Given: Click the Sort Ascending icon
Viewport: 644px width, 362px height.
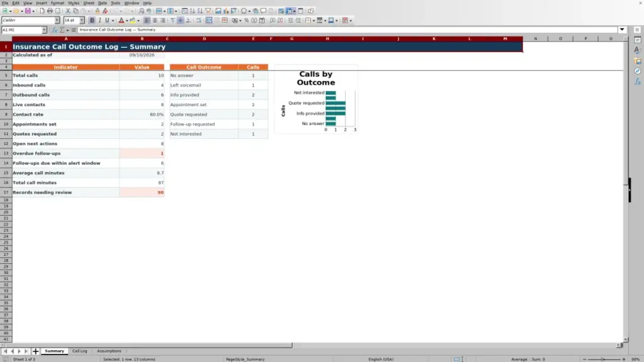Looking at the screenshot, I should click(192, 11).
